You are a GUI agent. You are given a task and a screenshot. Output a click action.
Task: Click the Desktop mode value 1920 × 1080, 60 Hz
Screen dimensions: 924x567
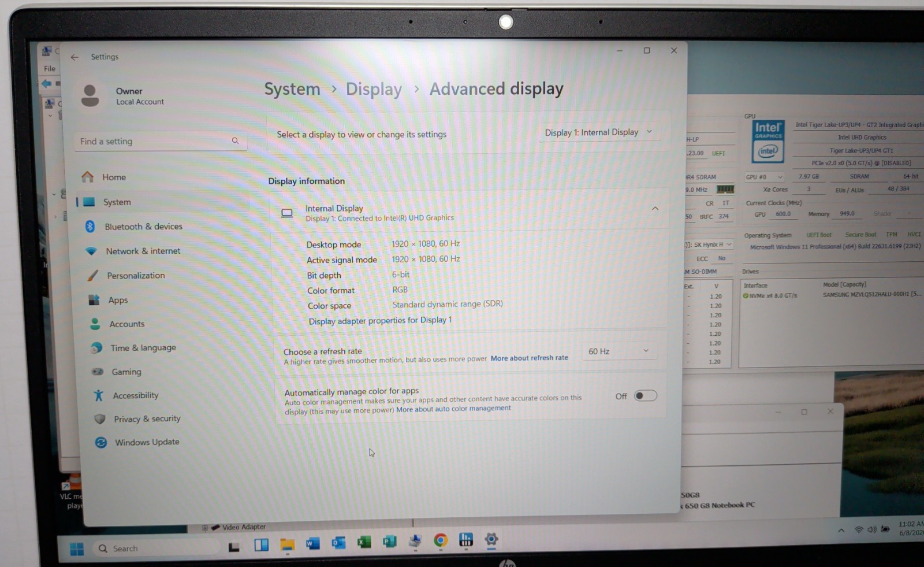(426, 244)
